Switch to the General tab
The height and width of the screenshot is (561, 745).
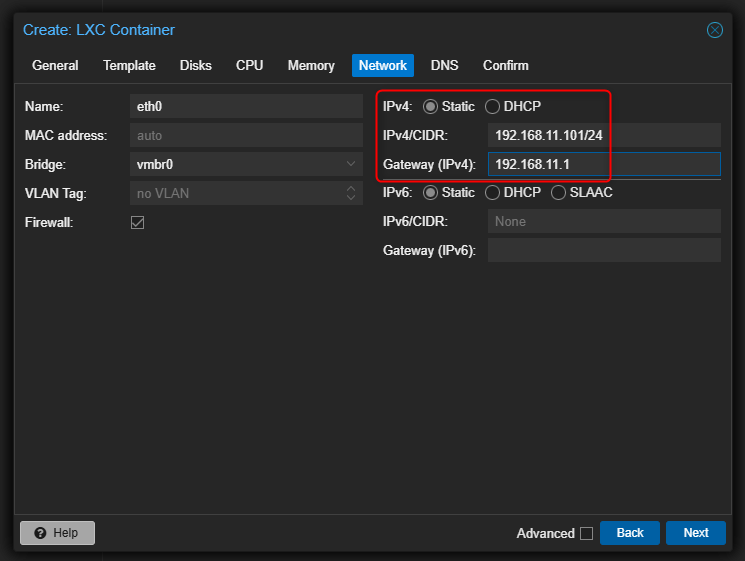[x=55, y=66]
